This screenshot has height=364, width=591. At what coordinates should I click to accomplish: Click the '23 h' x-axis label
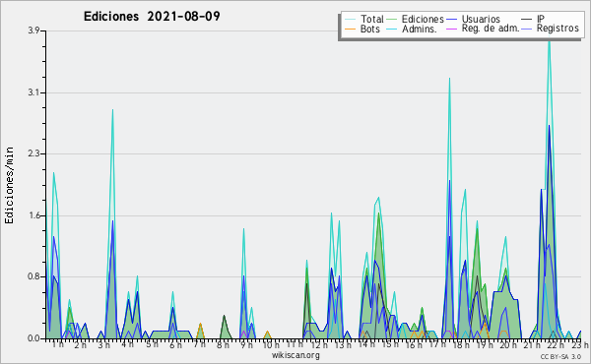coord(580,344)
